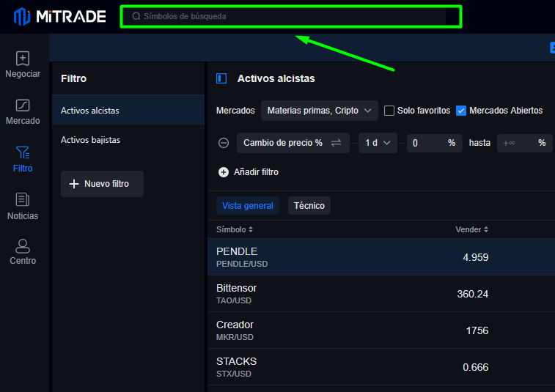
Task: Select the Creador MKR/USD row
Action: (381, 330)
